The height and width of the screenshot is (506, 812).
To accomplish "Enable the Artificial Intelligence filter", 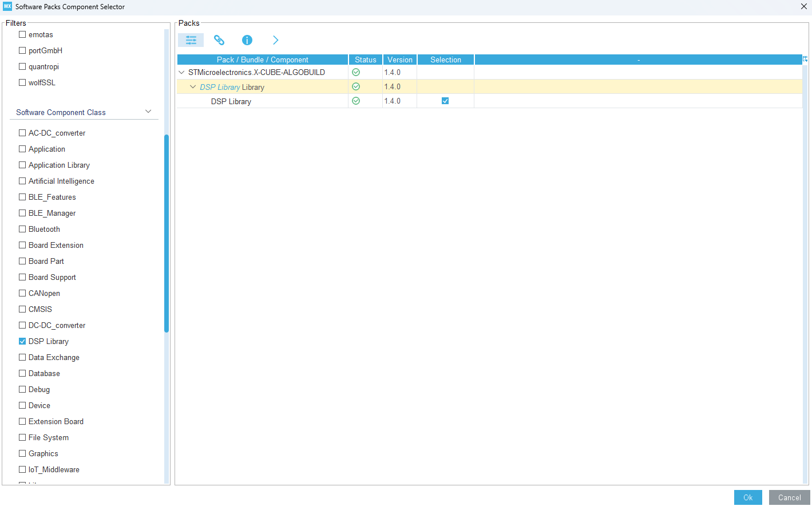I will pos(22,181).
